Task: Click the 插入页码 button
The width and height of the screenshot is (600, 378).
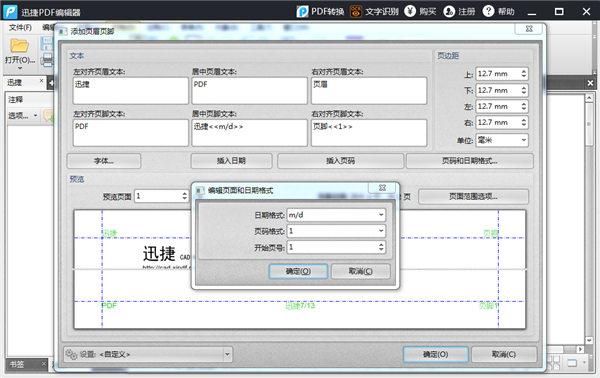Action: 340,161
